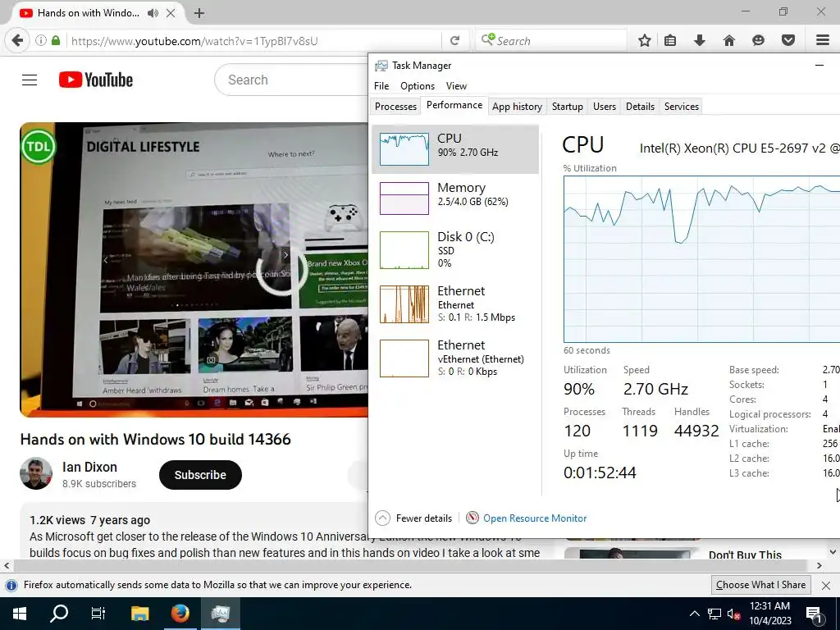Select the vEthernet (Ethernet) entry
Image resolution: width=840 pixels, height=630 pixels.
[454, 358]
